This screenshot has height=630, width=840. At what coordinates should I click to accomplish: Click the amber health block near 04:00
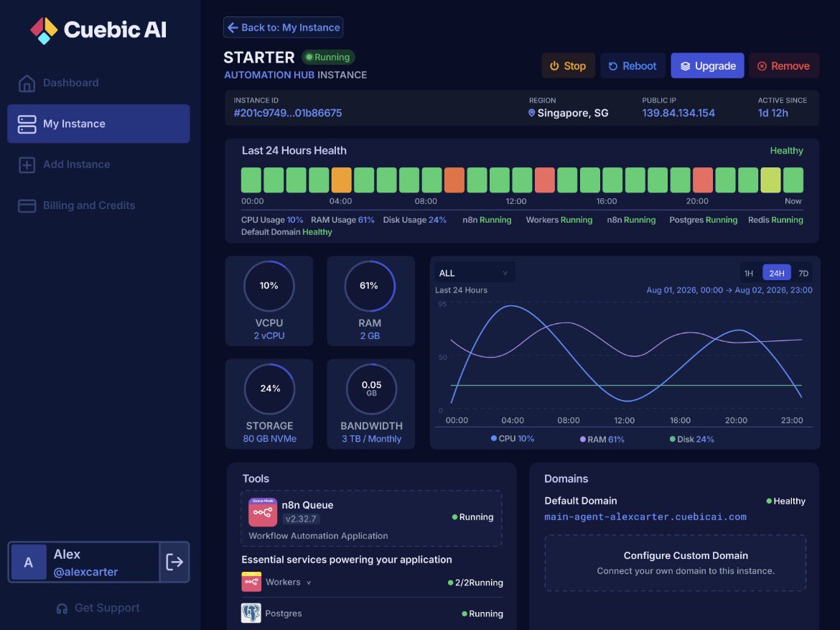pos(341,180)
